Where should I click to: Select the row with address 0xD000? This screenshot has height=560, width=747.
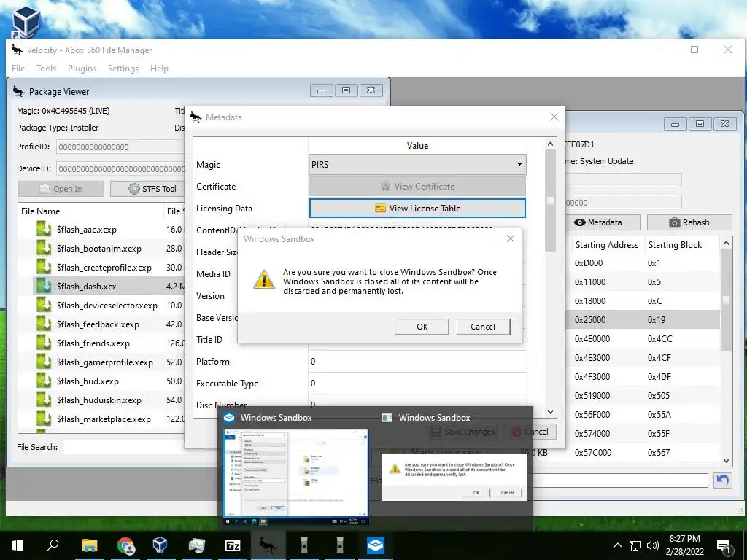[643, 262]
